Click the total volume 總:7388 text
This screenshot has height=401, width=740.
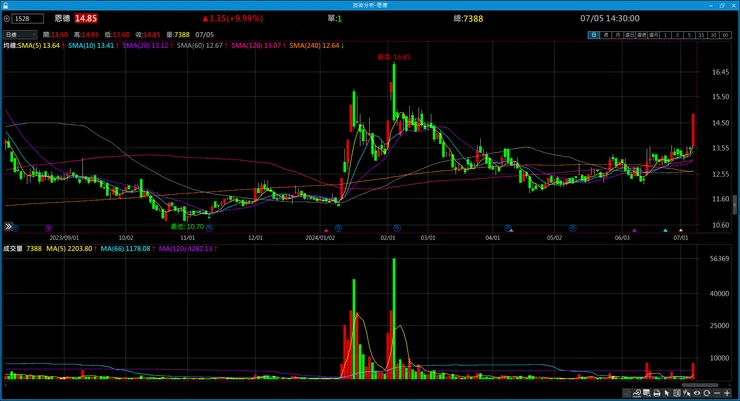point(468,18)
